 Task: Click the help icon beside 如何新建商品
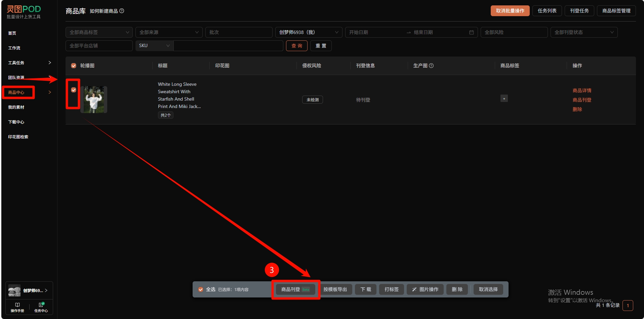(x=122, y=11)
